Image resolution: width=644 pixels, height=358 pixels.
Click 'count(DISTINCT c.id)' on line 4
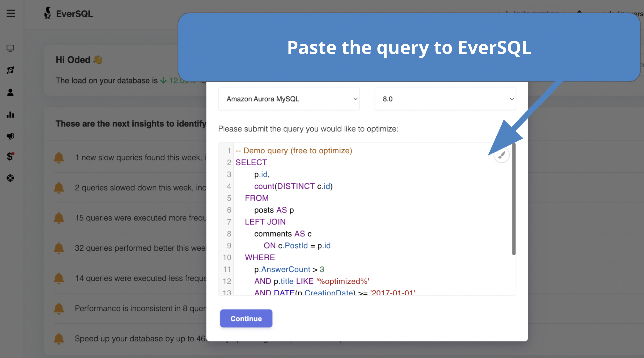click(x=293, y=186)
